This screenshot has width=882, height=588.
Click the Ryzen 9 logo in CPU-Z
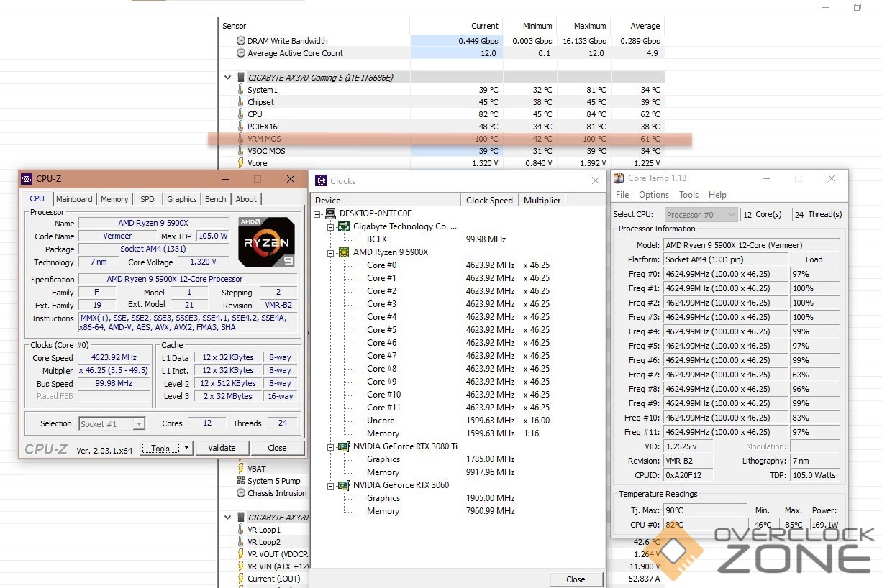coord(266,242)
